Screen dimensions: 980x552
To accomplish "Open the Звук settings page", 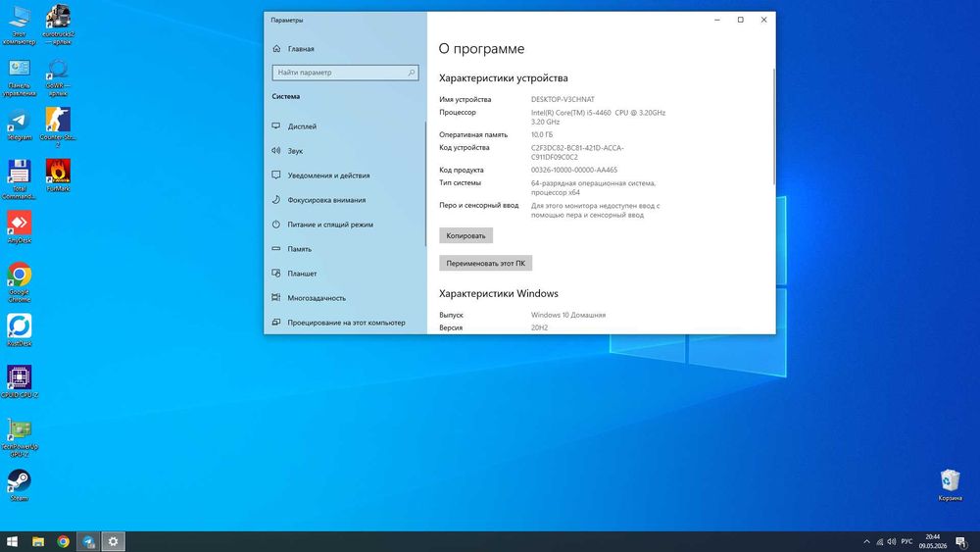I will click(346, 151).
